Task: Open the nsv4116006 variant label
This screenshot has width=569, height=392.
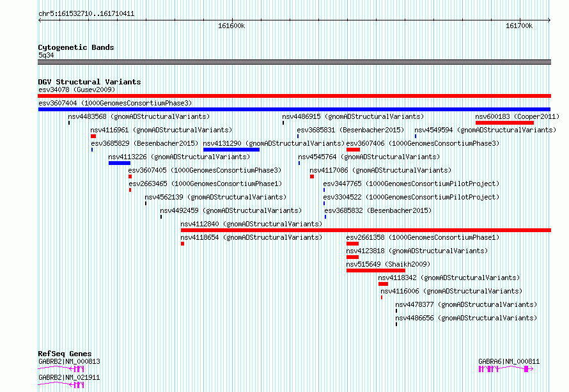Action: [451, 291]
